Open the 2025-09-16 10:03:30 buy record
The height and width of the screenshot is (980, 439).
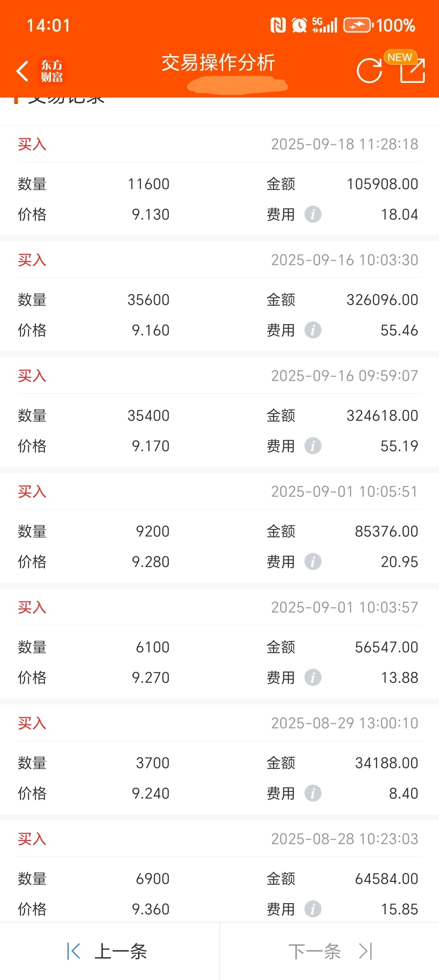click(x=219, y=296)
